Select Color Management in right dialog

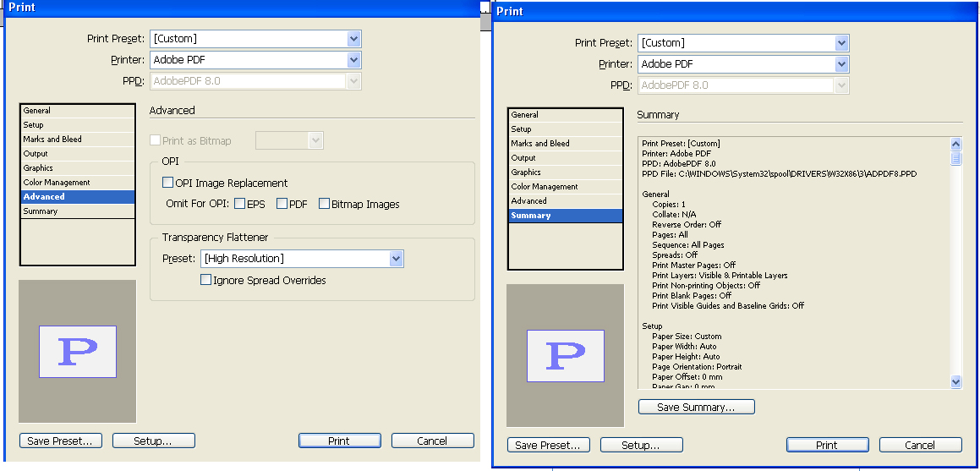point(566,187)
